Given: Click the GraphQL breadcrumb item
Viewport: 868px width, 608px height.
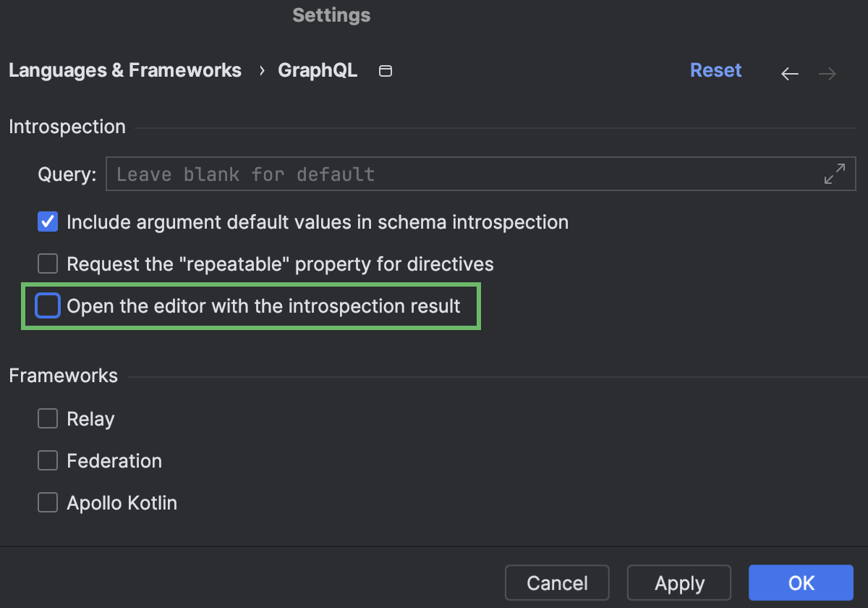Looking at the screenshot, I should click(318, 71).
